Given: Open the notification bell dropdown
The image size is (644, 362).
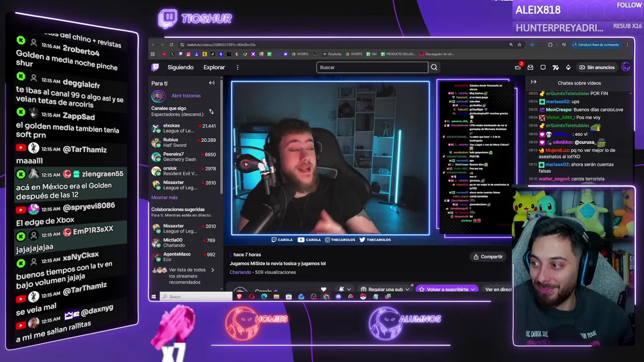Looking at the screenshot, I should coord(345,289).
